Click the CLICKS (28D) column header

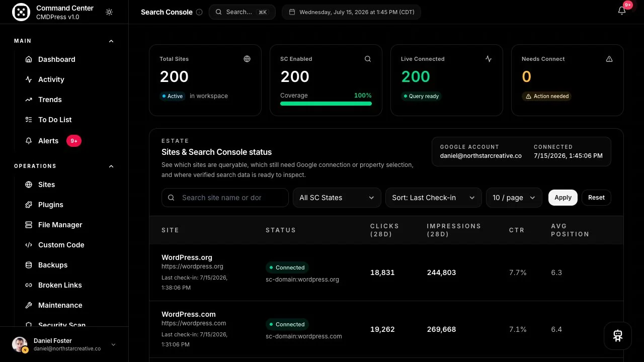[385, 230]
